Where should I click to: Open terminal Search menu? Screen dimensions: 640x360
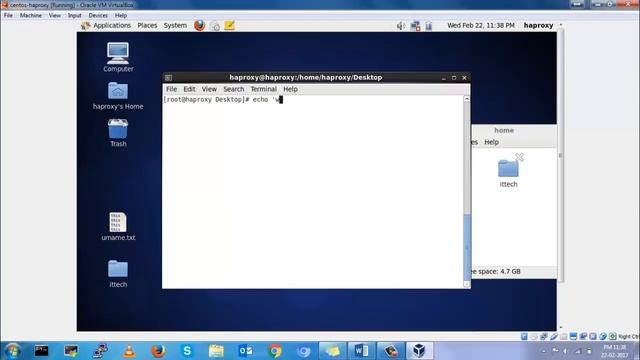(x=233, y=89)
